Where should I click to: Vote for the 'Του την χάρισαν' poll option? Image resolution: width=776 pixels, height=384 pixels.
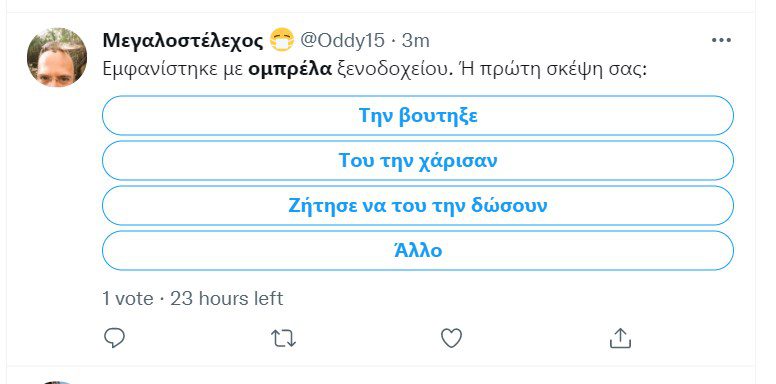[x=418, y=160]
